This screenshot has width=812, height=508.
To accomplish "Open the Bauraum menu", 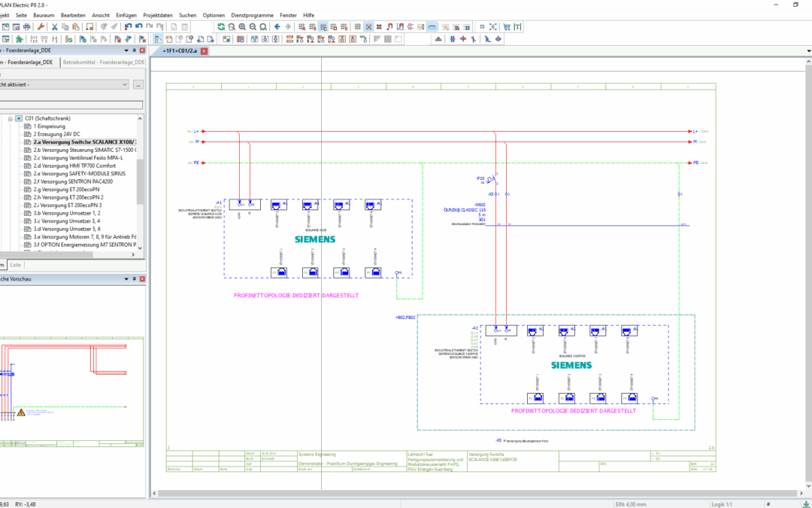I will (x=44, y=16).
